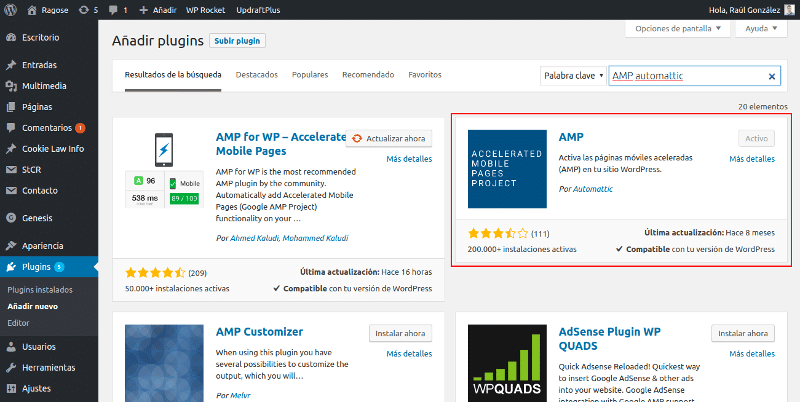Image resolution: width=800 pixels, height=402 pixels.
Task: Open the Añadir new content menu
Action: (x=157, y=10)
